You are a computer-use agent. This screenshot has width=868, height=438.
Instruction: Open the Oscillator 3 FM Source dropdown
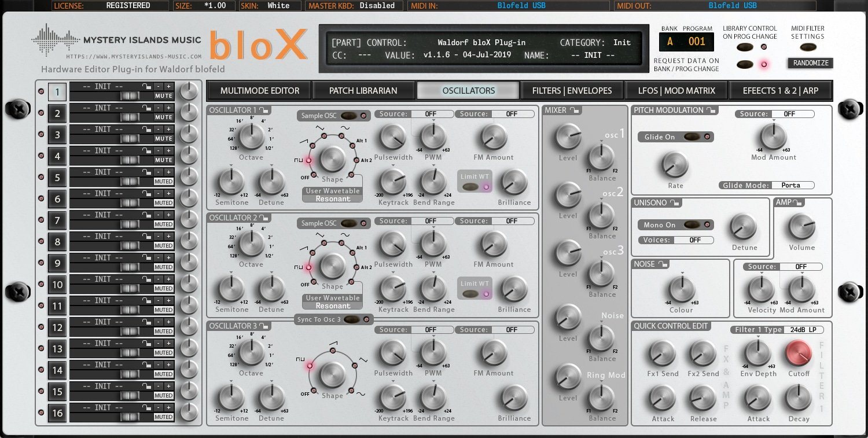pos(513,330)
